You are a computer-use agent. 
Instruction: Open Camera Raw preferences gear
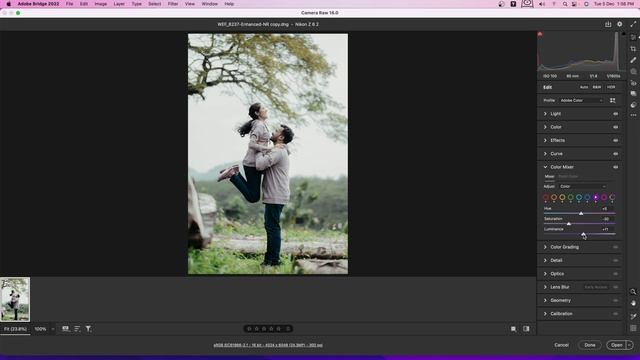point(620,24)
